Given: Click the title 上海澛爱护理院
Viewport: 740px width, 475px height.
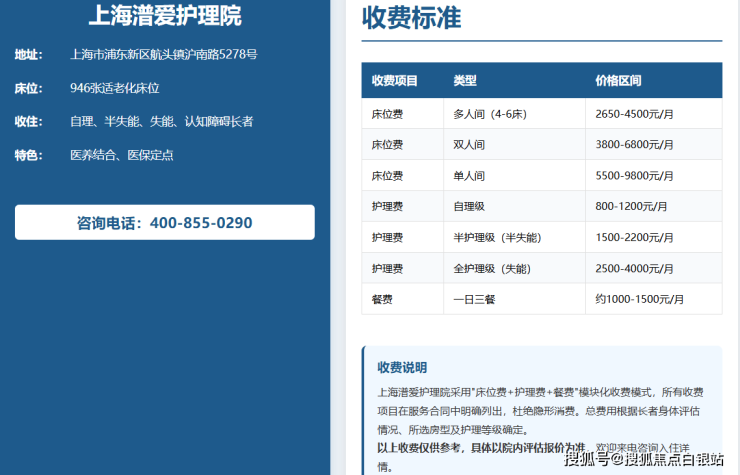Looking at the screenshot, I should [165, 15].
